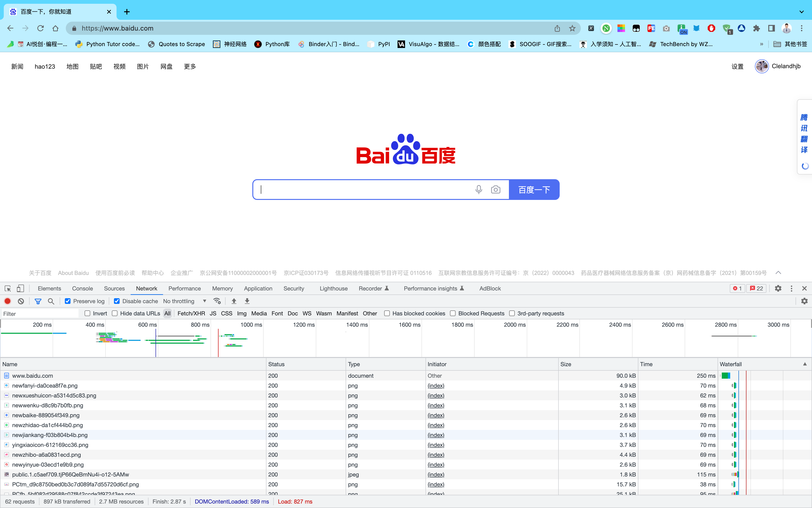
Task: Filter requests by Fetch/XHR
Action: (x=191, y=313)
